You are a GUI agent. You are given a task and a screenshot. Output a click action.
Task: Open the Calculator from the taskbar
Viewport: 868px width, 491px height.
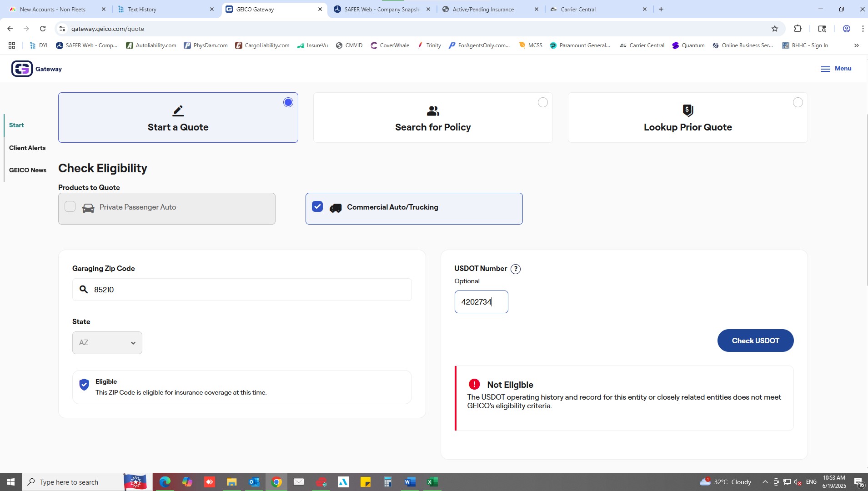(x=388, y=482)
